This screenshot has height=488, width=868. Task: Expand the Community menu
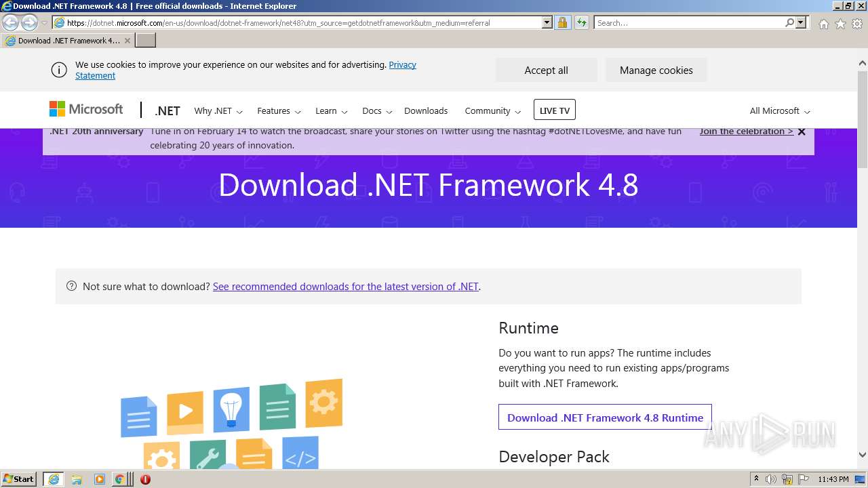[x=493, y=110]
